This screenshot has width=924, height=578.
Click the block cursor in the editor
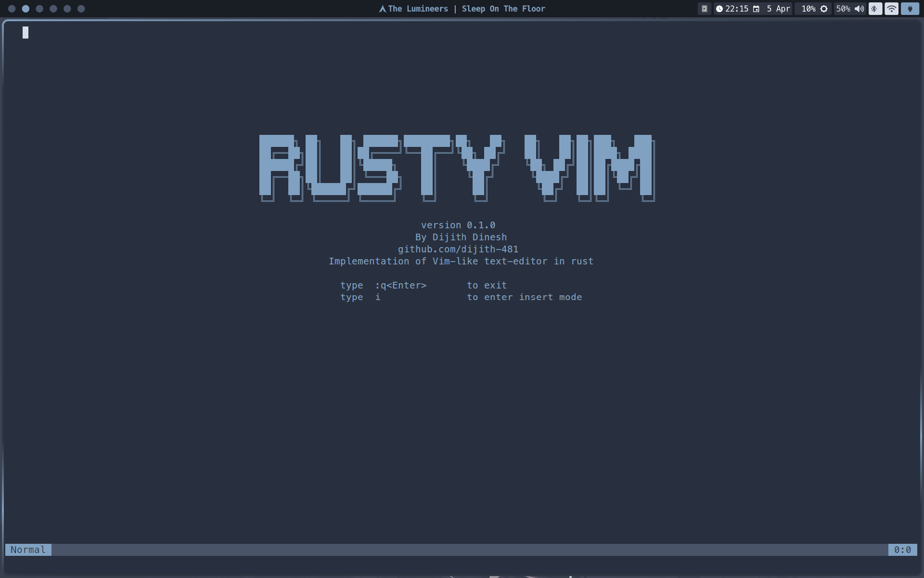(26, 32)
